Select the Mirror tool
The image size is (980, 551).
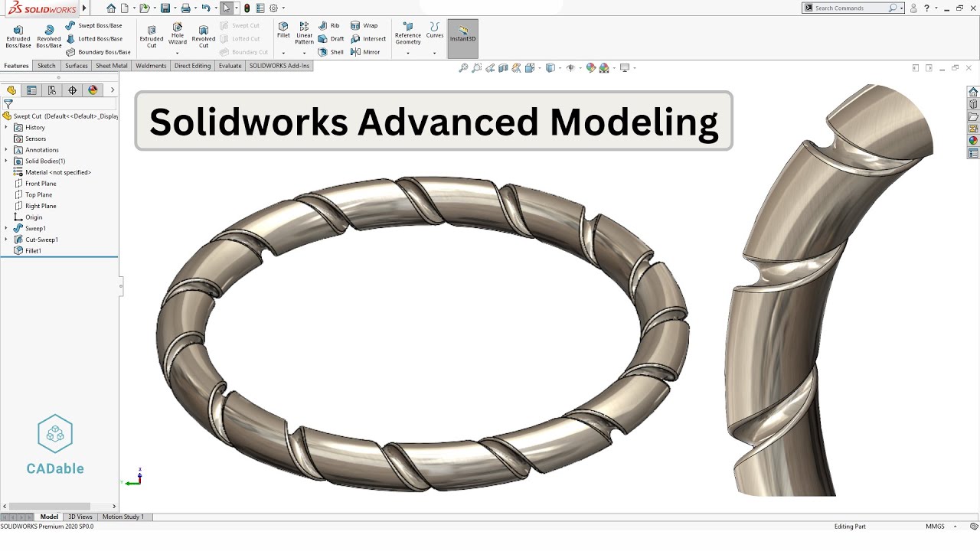click(x=365, y=52)
